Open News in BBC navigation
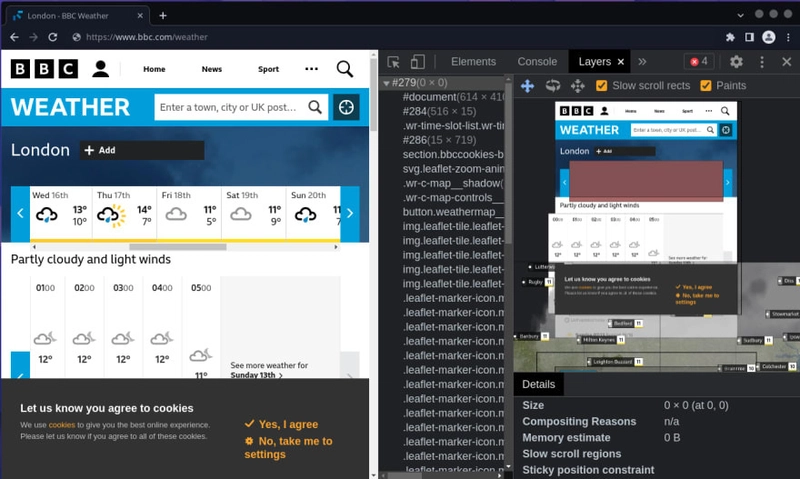800x479 pixels. pyautogui.click(x=212, y=69)
